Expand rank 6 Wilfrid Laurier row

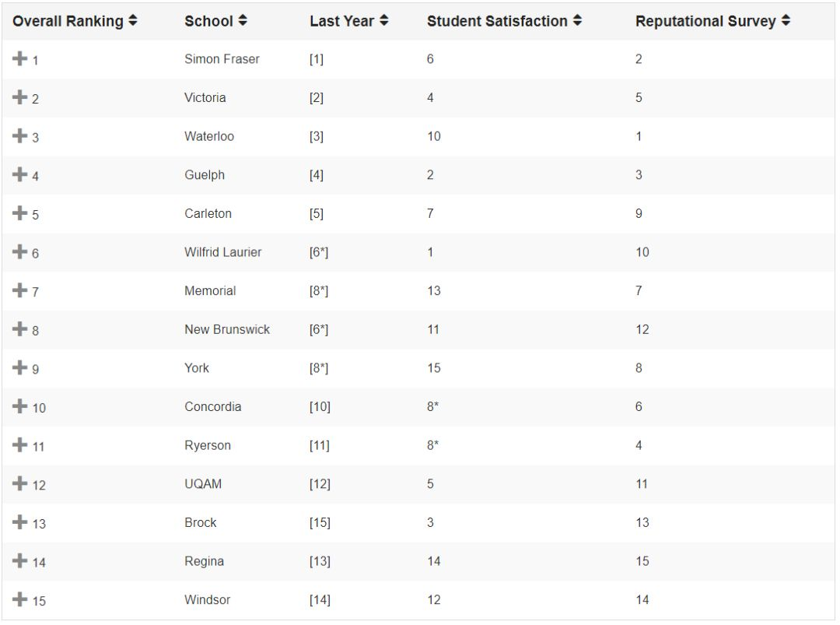(20, 252)
